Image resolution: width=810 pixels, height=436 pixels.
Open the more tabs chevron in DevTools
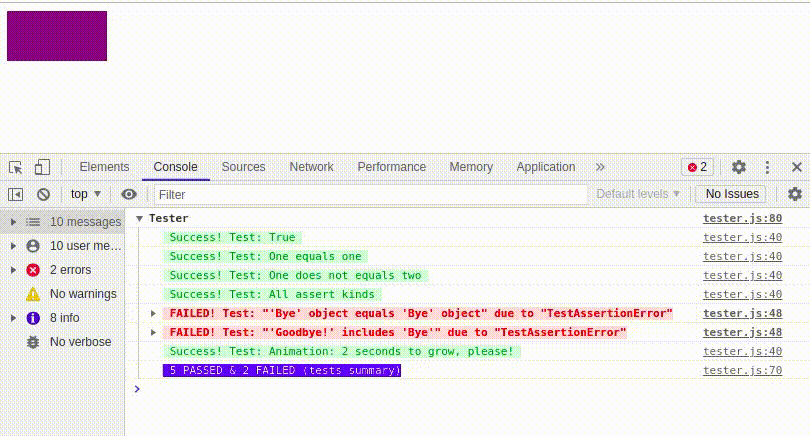point(600,167)
